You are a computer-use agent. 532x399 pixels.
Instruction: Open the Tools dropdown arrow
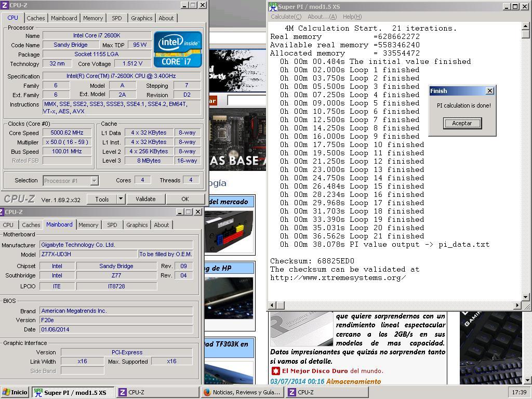pos(121,199)
